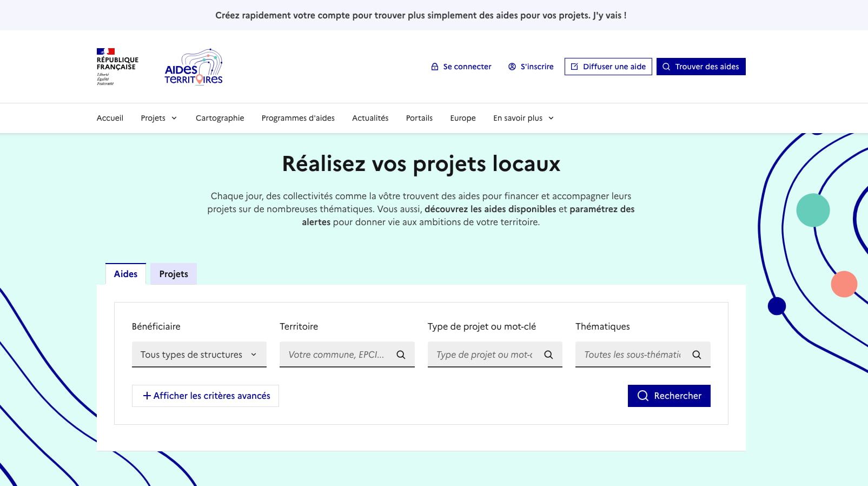Image resolution: width=868 pixels, height=486 pixels.
Task: Click the Trouver des aides button
Action: pyautogui.click(x=701, y=67)
